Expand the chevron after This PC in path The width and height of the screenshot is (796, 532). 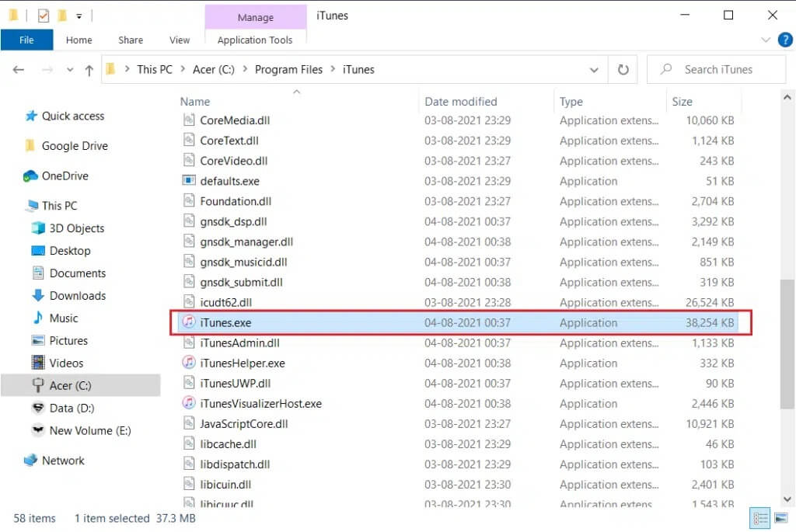click(183, 69)
